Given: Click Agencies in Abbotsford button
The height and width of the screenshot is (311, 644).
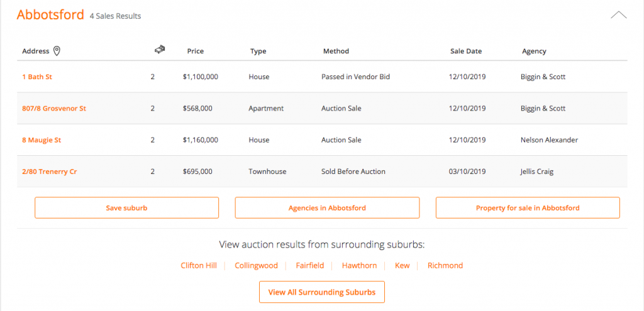Looking at the screenshot, I should (327, 207).
